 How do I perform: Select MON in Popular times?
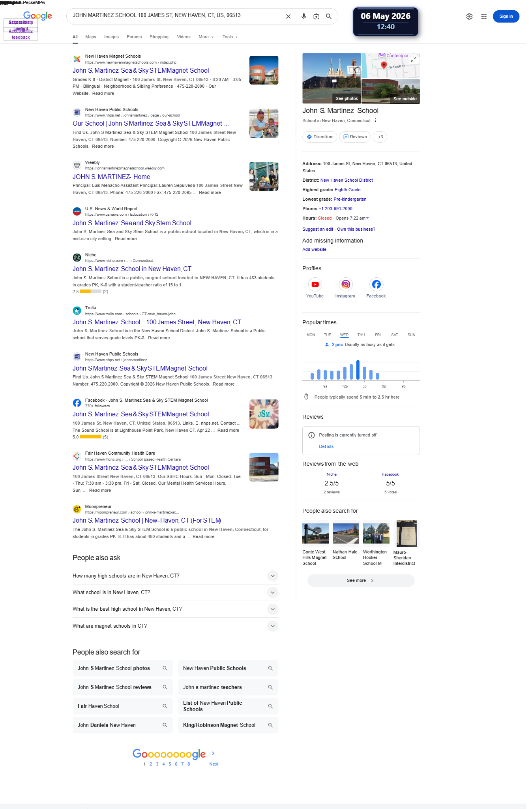[311, 335]
